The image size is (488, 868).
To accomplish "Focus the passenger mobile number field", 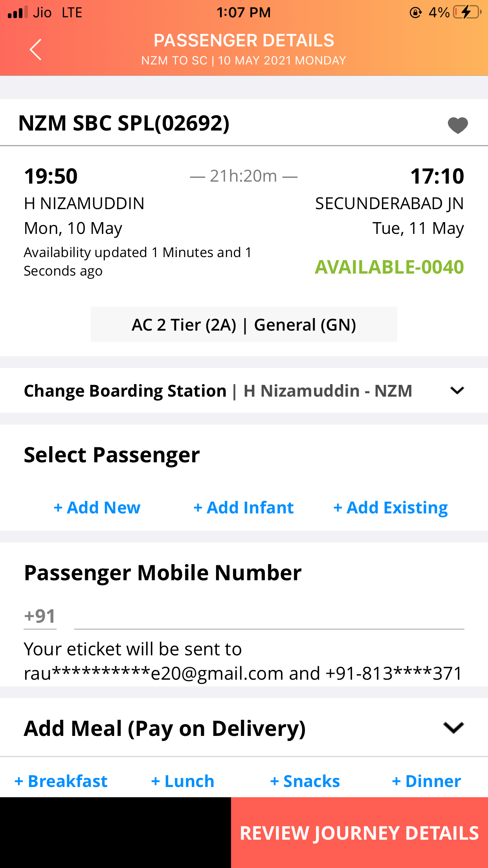I will (x=269, y=616).
